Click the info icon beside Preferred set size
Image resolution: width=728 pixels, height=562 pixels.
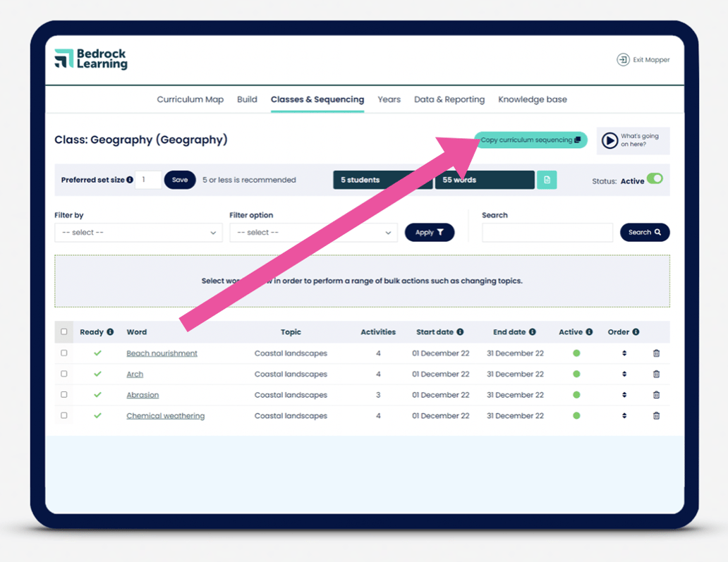(131, 180)
